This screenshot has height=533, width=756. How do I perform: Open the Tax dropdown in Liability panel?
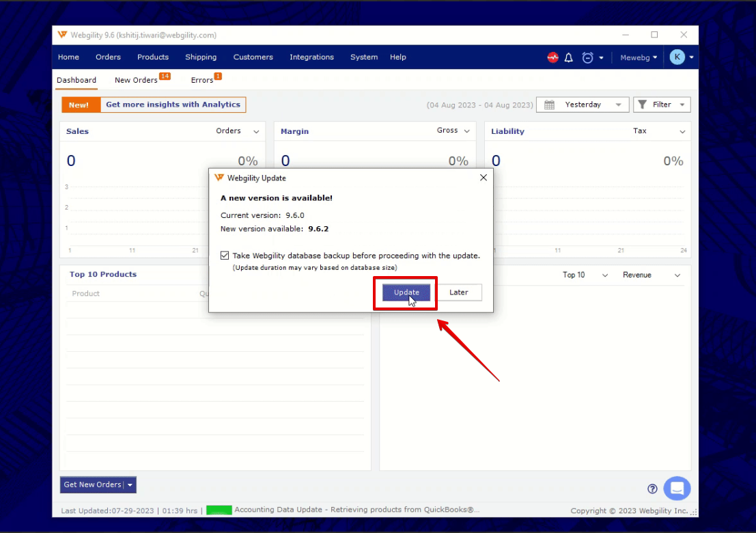tap(658, 131)
